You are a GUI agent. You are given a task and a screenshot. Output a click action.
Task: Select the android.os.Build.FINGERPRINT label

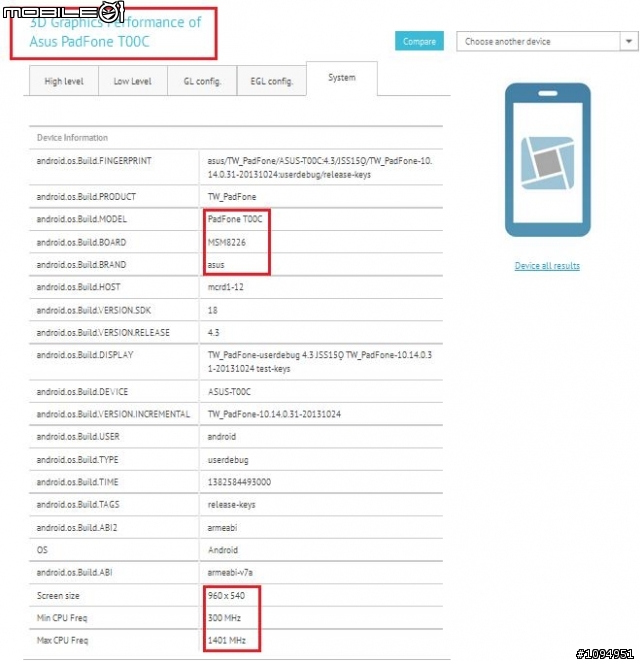tap(94, 161)
